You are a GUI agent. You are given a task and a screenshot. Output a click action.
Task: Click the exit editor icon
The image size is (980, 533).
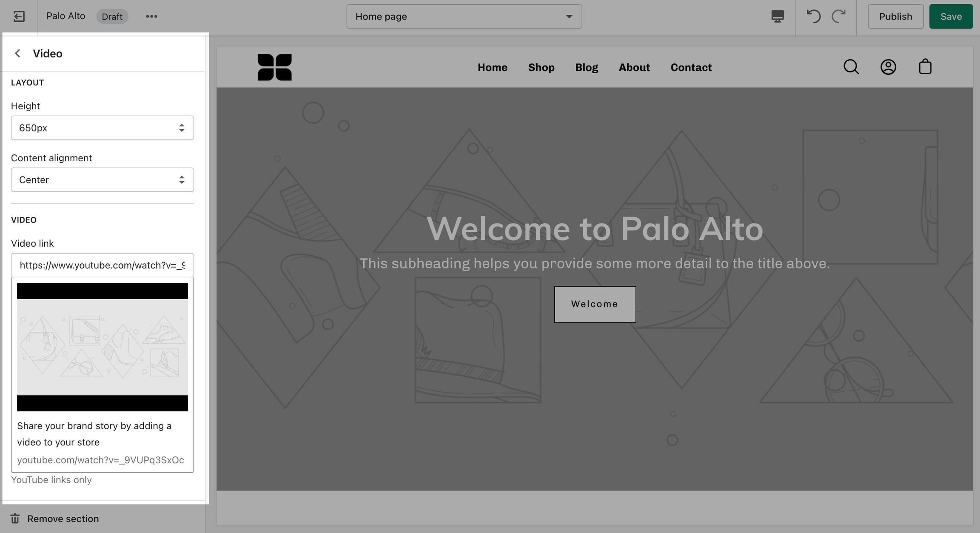tap(19, 17)
